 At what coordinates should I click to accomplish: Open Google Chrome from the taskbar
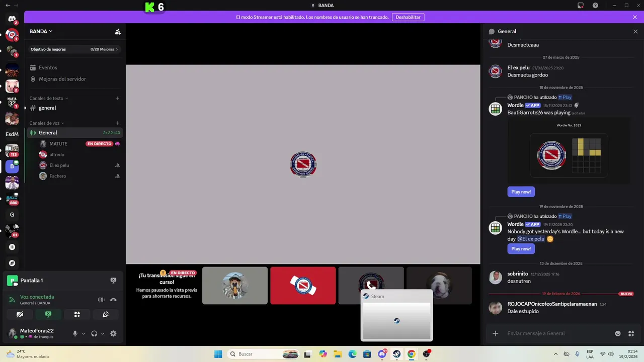412,354
